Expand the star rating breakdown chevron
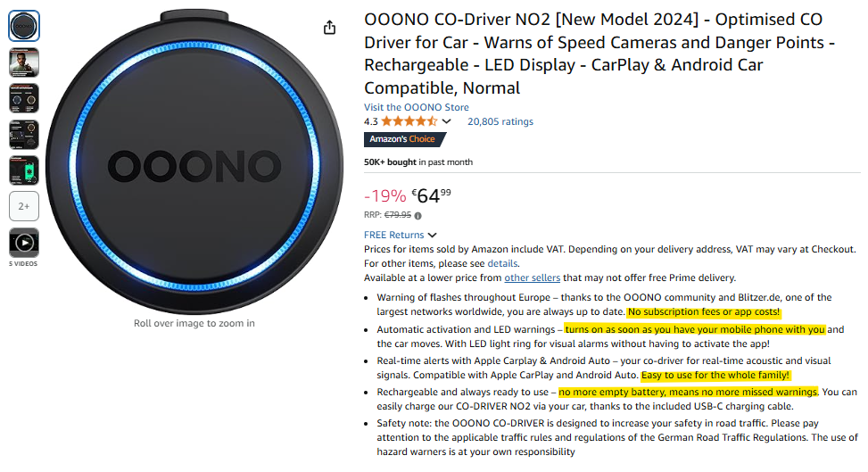The image size is (868, 472). click(446, 121)
